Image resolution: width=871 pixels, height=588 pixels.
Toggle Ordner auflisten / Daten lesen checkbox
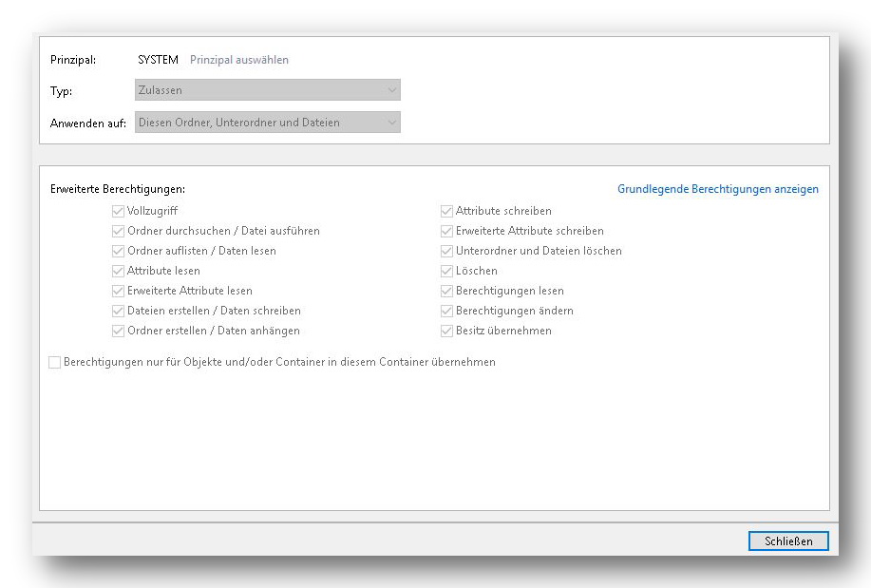click(118, 251)
